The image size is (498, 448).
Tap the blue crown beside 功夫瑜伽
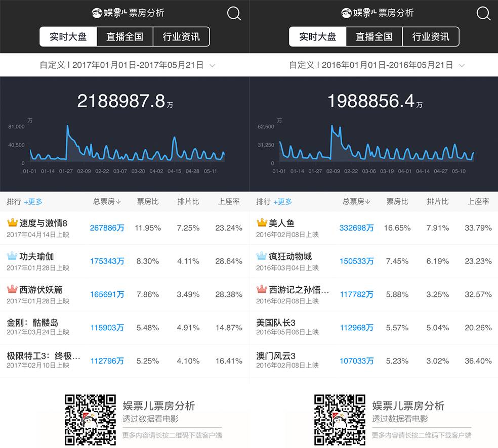(x=12, y=256)
